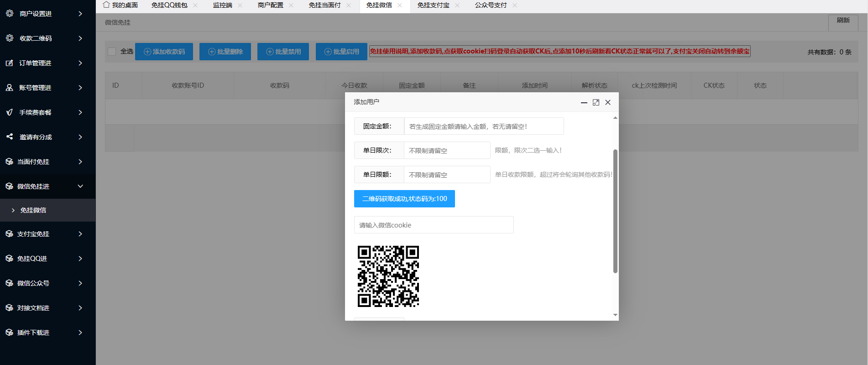Maximize the 添加用户 dialog
868x365 pixels.
[x=596, y=102]
